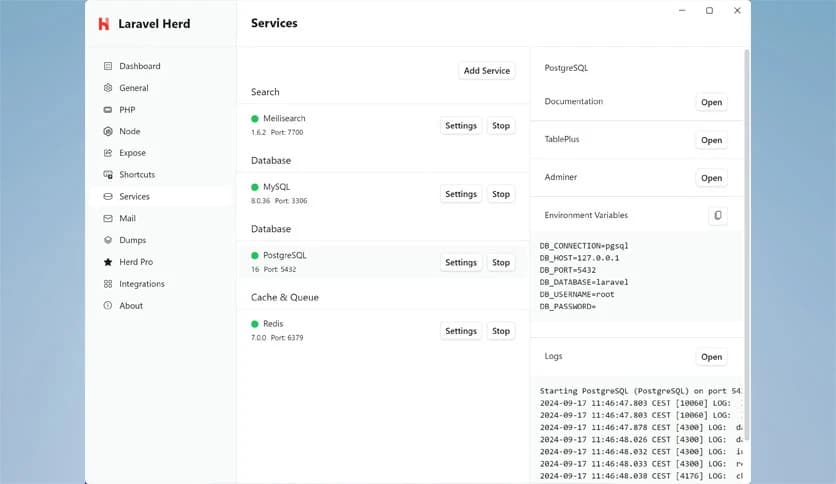Open the About page
Screen dimensions: 836x484
pos(131,306)
